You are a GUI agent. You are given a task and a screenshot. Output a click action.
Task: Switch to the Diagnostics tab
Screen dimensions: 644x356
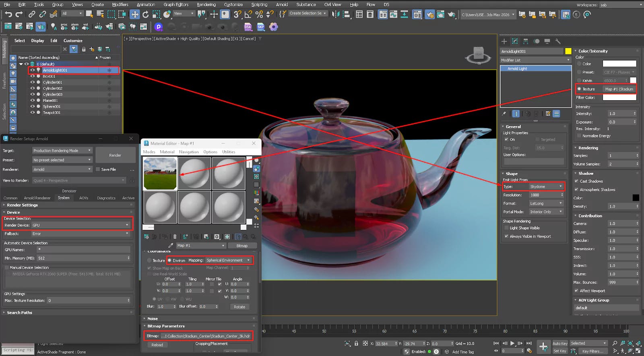tap(106, 198)
